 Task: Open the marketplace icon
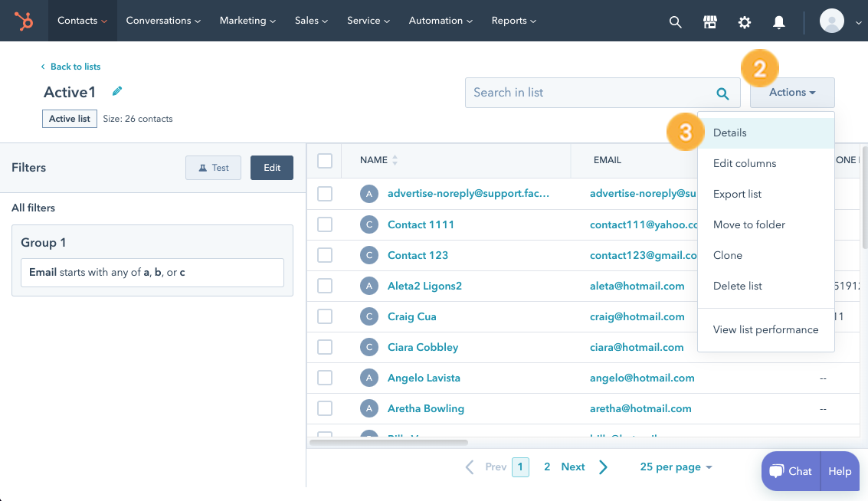[709, 21]
